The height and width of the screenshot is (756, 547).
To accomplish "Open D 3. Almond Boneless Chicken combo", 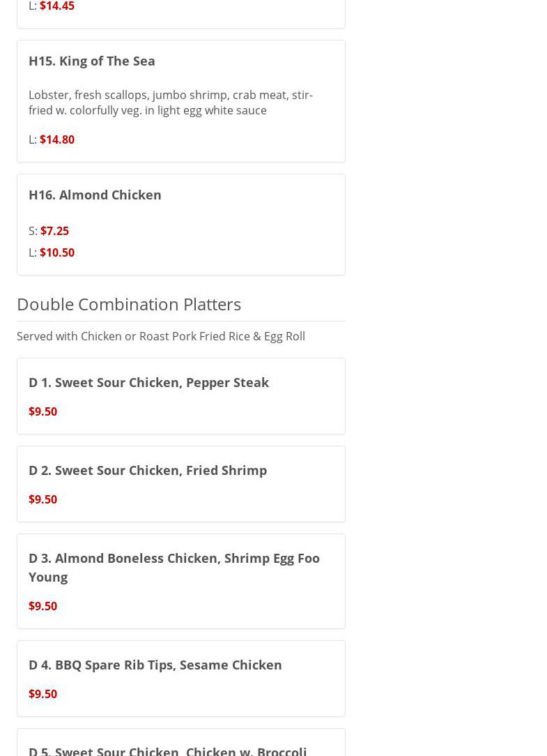I will click(x=174, y=567).
